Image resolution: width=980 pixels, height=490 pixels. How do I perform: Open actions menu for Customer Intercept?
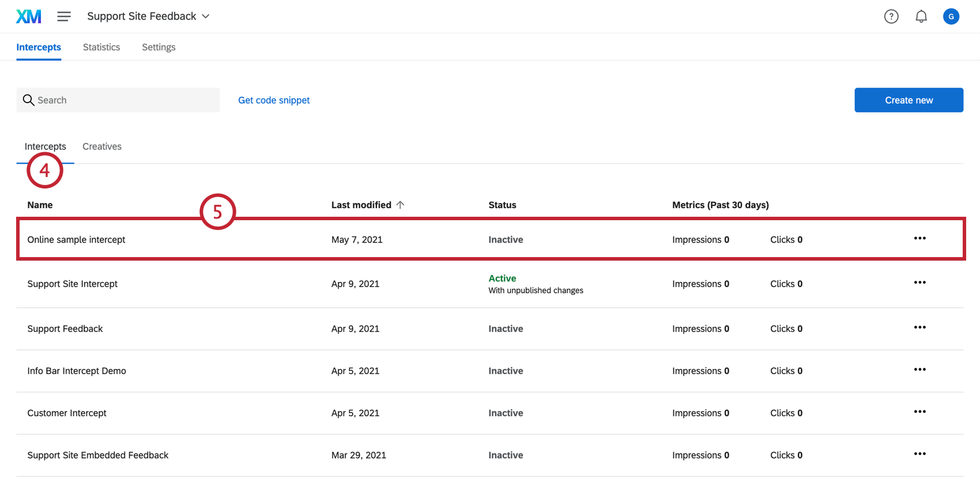click(919, 412)
